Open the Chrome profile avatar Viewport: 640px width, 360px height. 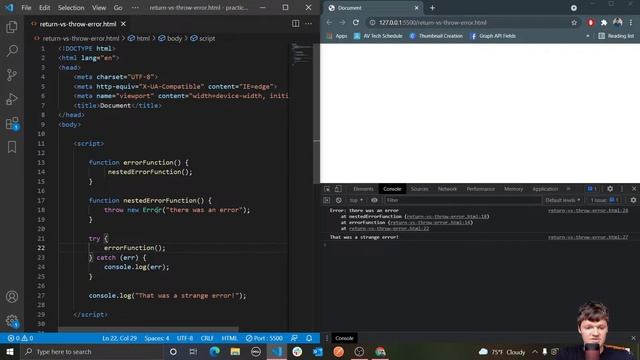[617, 22]
